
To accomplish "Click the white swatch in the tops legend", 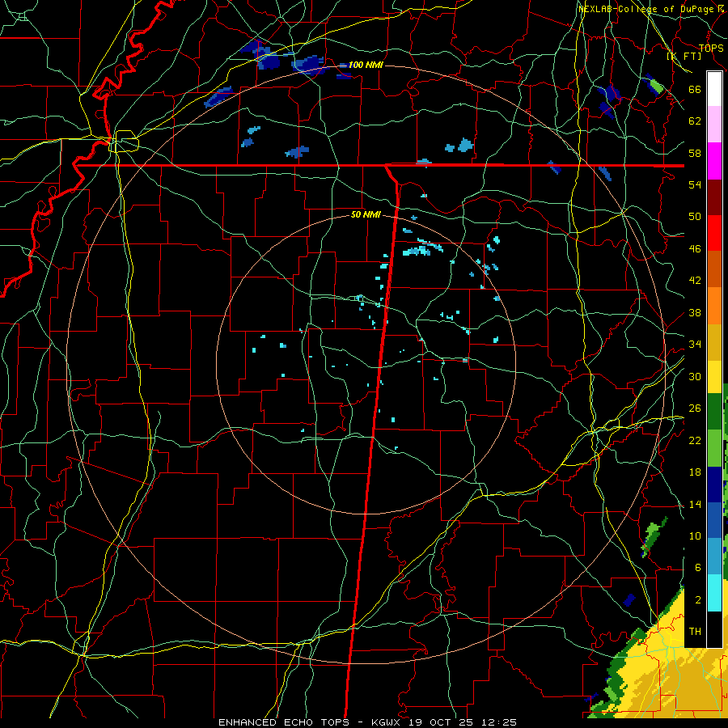I will coord(714,89).
